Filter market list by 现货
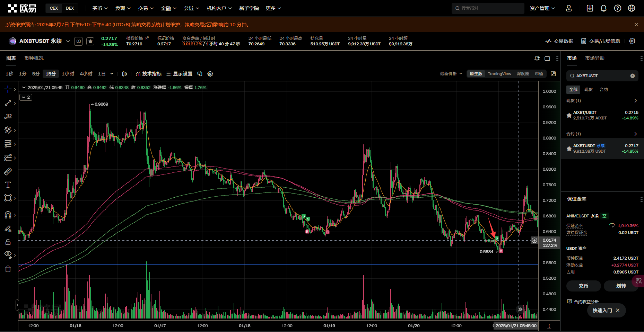 589,90
